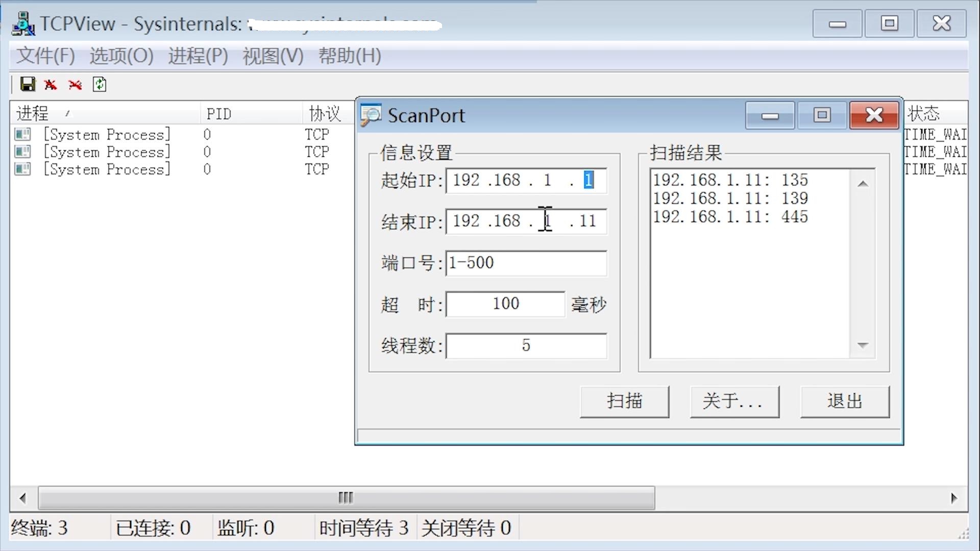Select result 192.168.1.11: 135
This screenshot has height=551, width=980.
[x=730, y=180]
